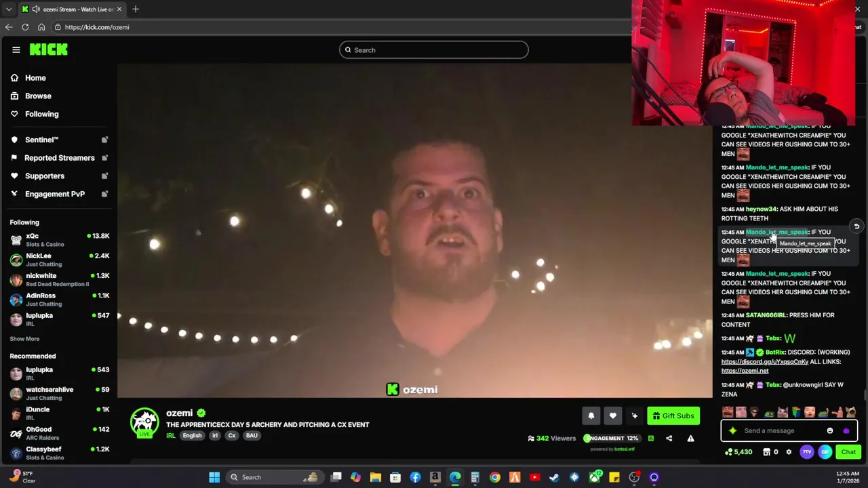Open Browse in sidebar
The width and height of the screenshot is (868, 488).
(x=38, y=96)
